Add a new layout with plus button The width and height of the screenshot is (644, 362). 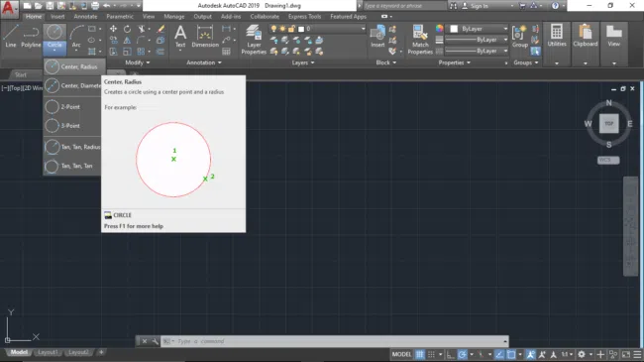[x=101, y=352]
